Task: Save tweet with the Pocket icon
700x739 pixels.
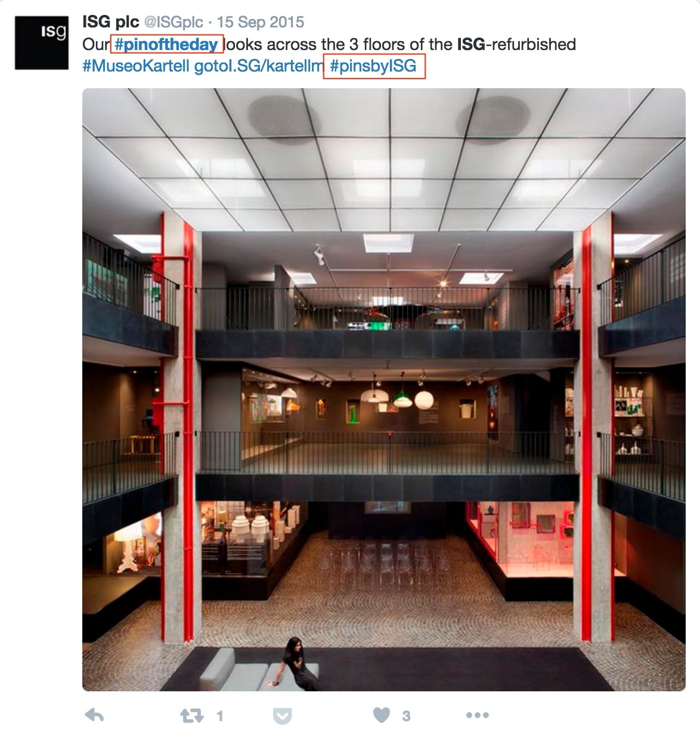Action: pos(282,716)
